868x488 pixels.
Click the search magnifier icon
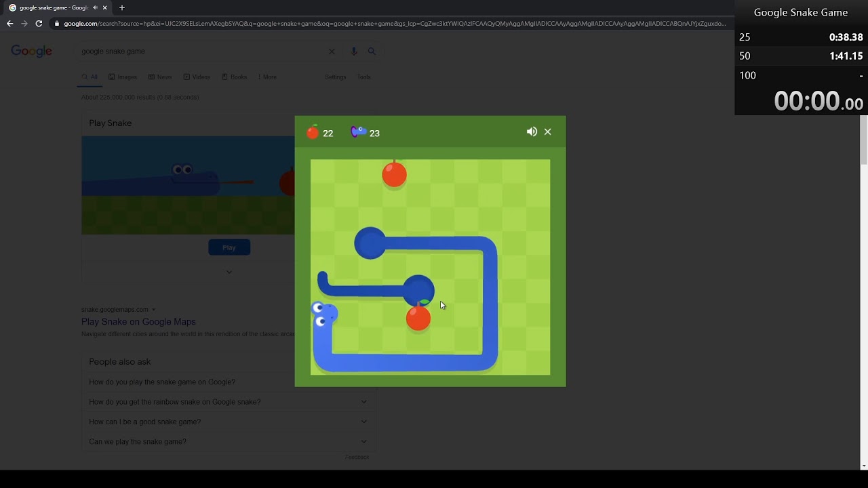coord(372,51)
